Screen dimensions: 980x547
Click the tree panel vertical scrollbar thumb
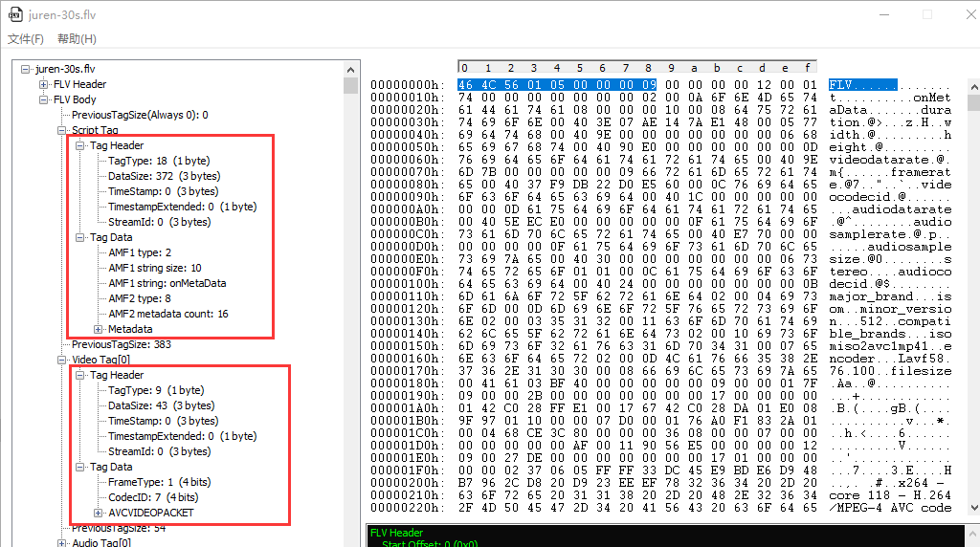[x=350, y=86]
